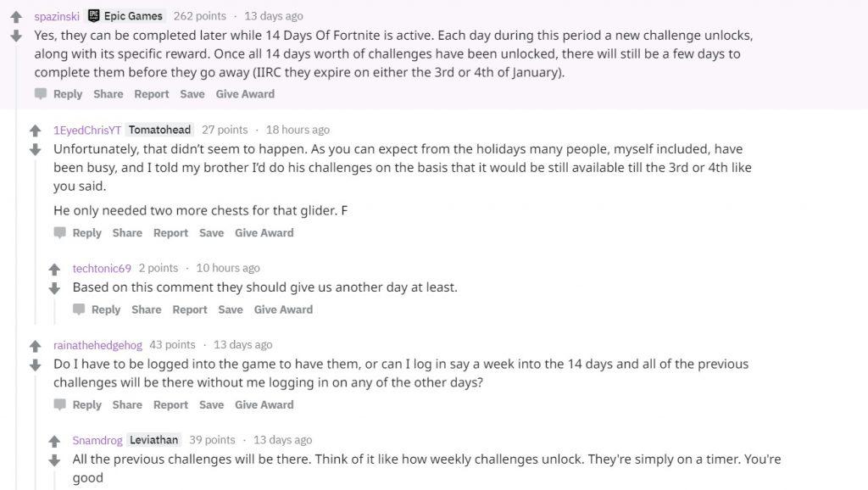This screenshot has height=490, width=868.
Task: Open Snamdrog's user profile
Action: point(97,440)
